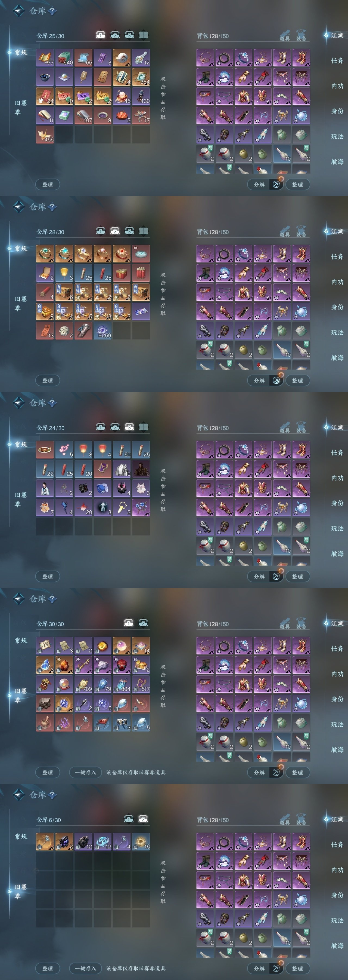Select the blue eye item with count 9259

[x=102, y=330]
